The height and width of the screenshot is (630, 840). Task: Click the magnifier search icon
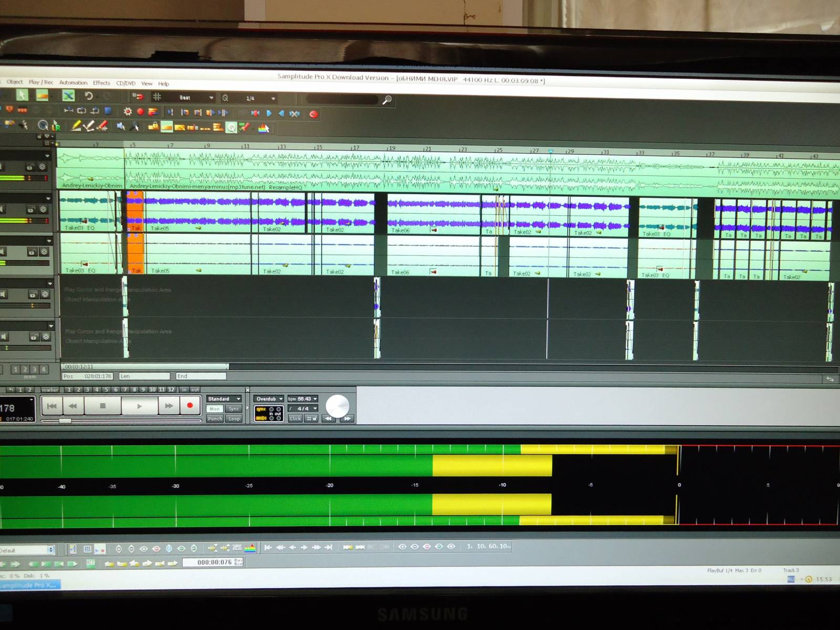pos(387,100)
